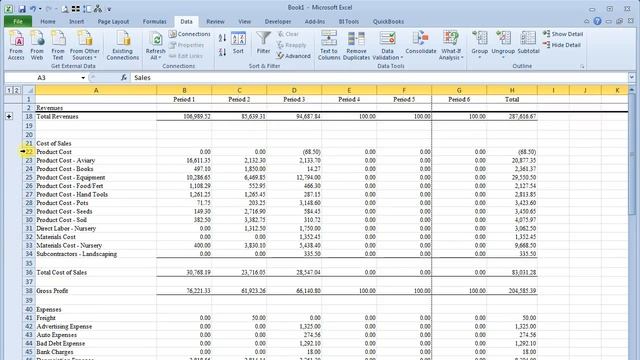The width and height of the screenshot is (640, 360).
Task: Click formula bar showing Sales
Action: click(x=380, y=78)
